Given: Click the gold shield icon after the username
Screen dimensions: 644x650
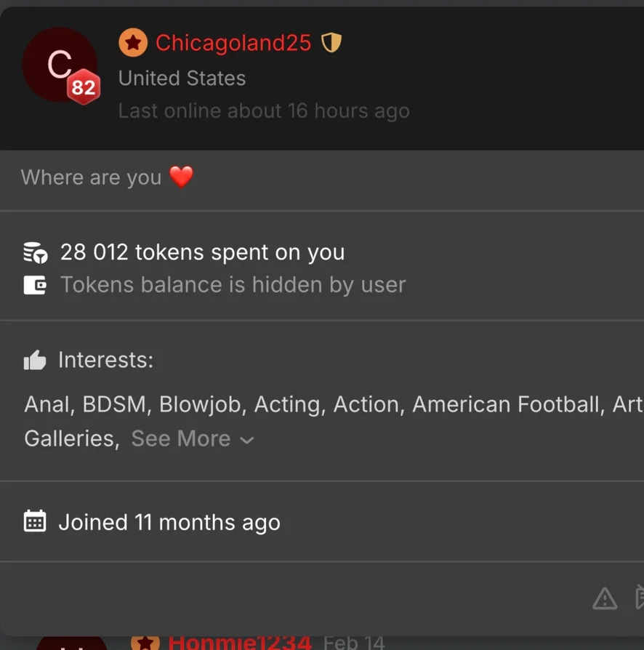Looking at the screenshot, I should [x=331, y=44].
